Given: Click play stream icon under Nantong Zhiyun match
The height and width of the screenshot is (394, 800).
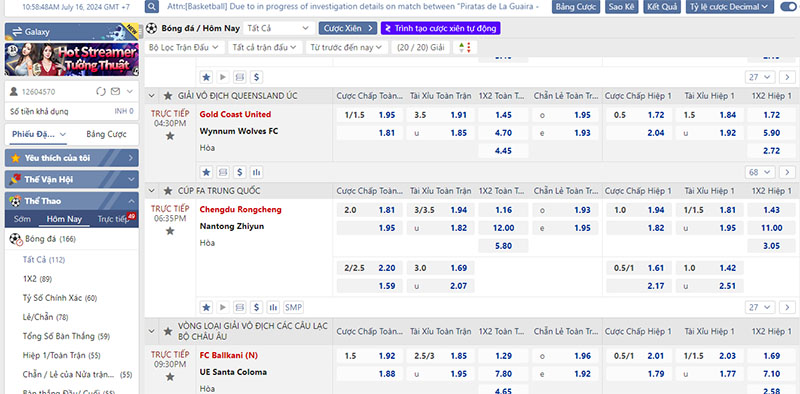Looking at the screenshot, I should [222, 307].
